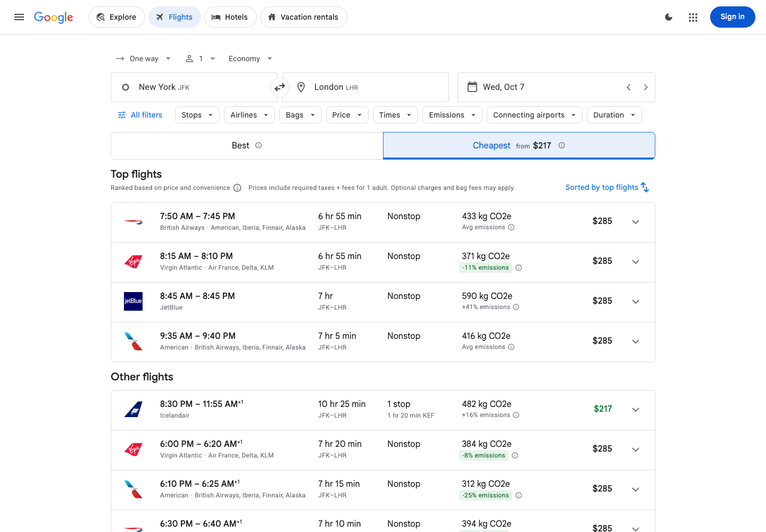Open All filters panel
Image resolution: width=766 pixels, height=532 pixels.
(140, 115)
